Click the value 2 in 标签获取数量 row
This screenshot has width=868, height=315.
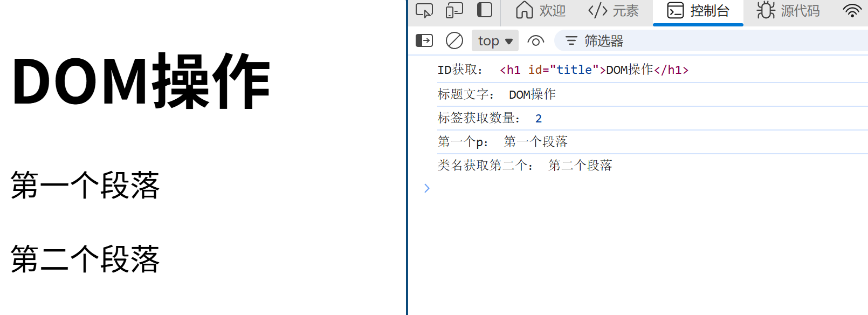tap(538, 119)
